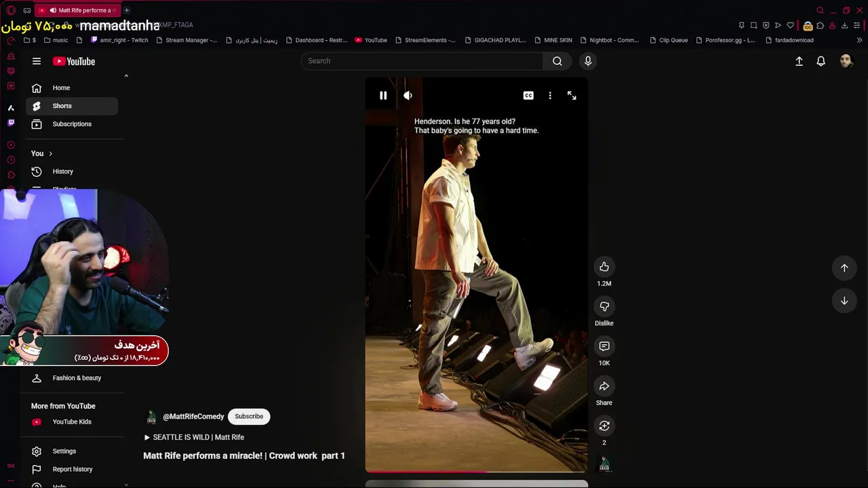
Task: Open the amir_right - Twitch bookmark
Action: (119, 40)
